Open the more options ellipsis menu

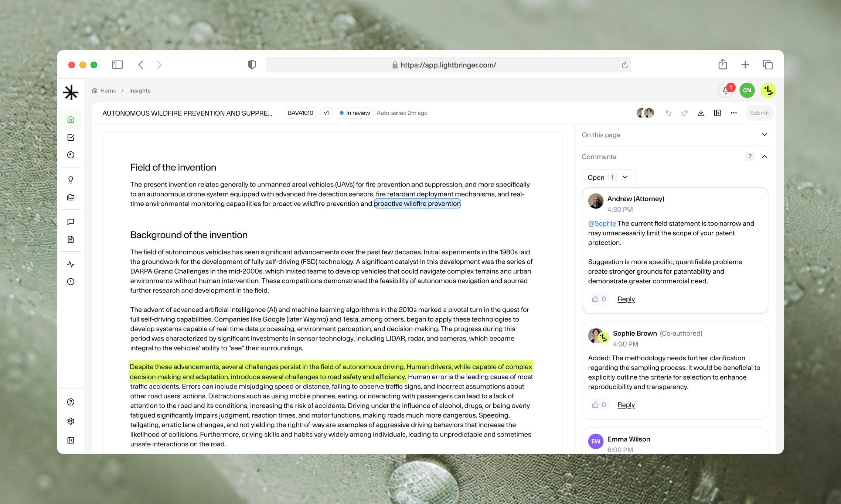click(733, 113)
